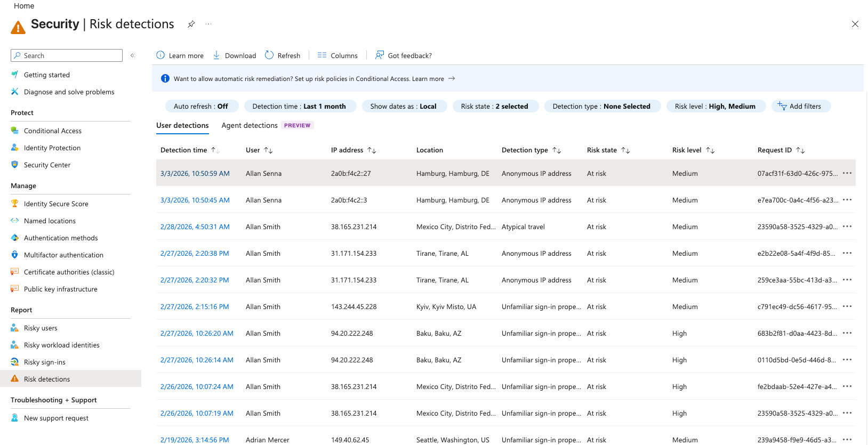Click the Got feedback person icon
Image resolution: width=868 pixels, height=445 pixels.
click(380, 55)
